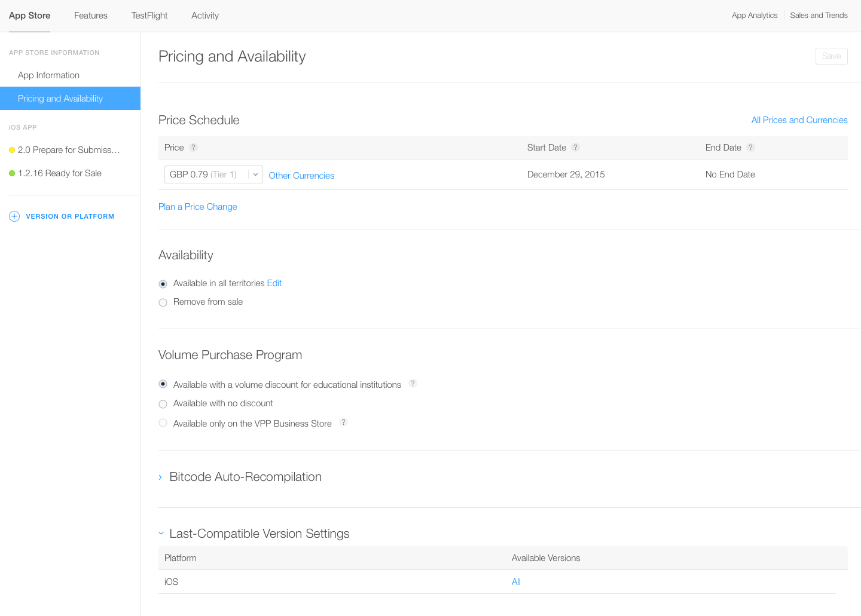Select the 1.2.16 Ready for Sale version
The width and height of the screenshot is (861, 616).
coord(59,173)
